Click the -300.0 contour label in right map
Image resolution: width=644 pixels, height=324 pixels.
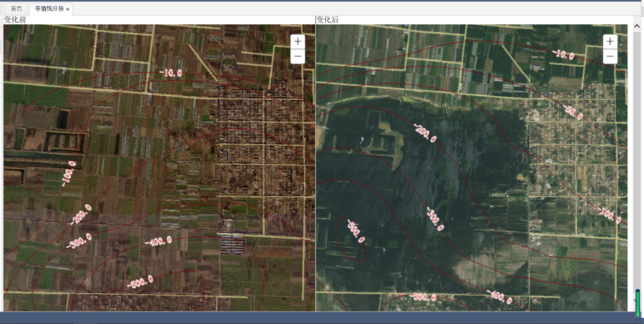pyautogui.click(x=435, y=220)
